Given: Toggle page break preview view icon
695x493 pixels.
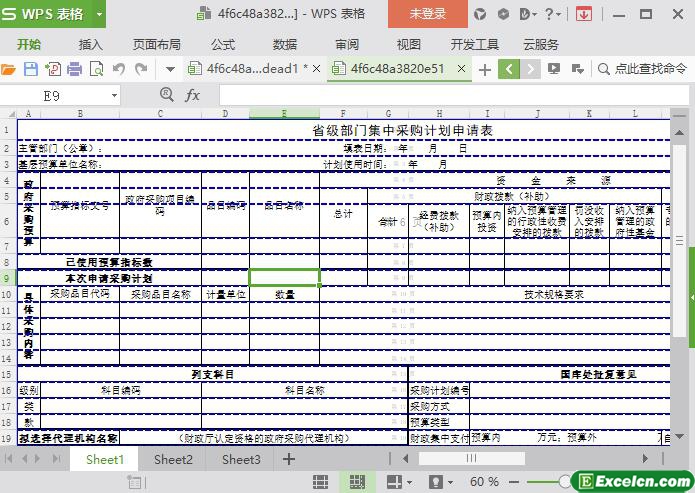Looking at the screenshot, I should [357, 481].
